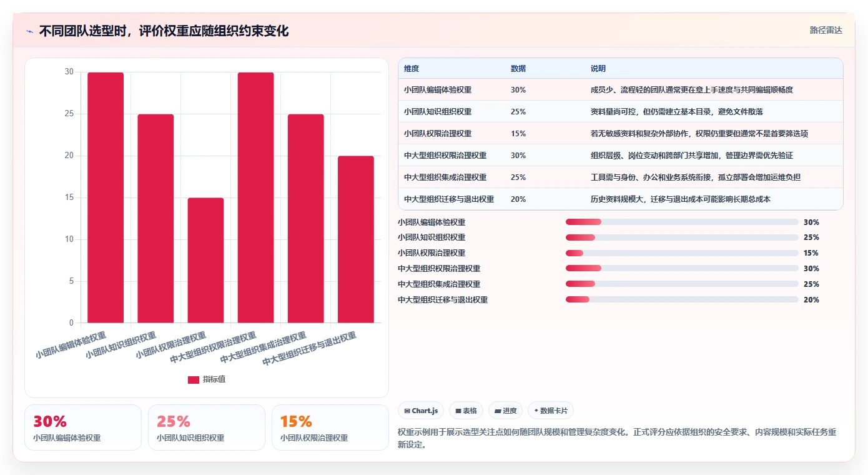
Task: Click the 20% value beside 中大型组织迁移与退出权重 bar
Action: 811,300
